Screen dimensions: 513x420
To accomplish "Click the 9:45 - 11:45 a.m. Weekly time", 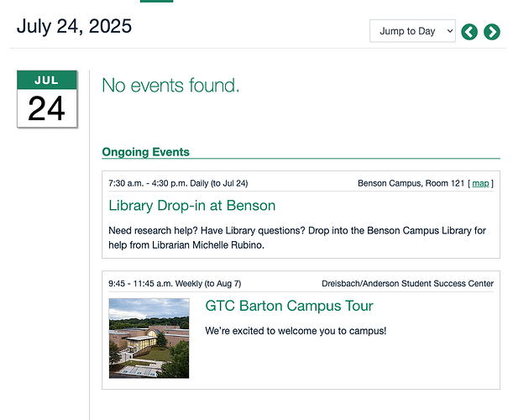I will click(175, 283).
